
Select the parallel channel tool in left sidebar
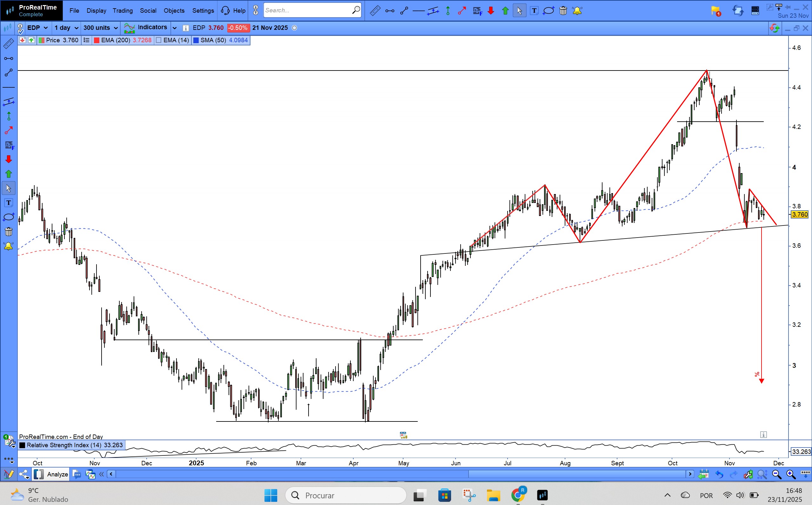tap(8, 102)
